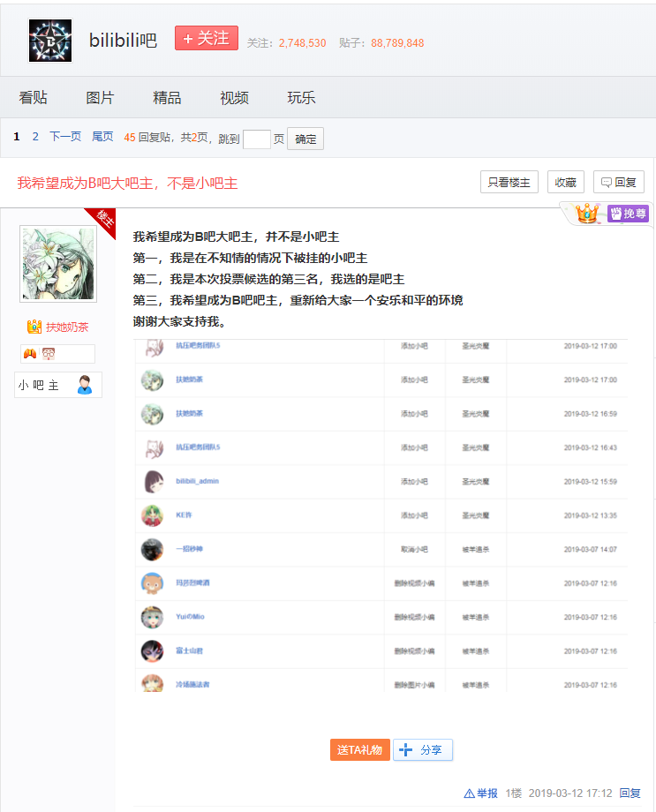Click the 小吧主 user badge icon

(x=85, y=385)
